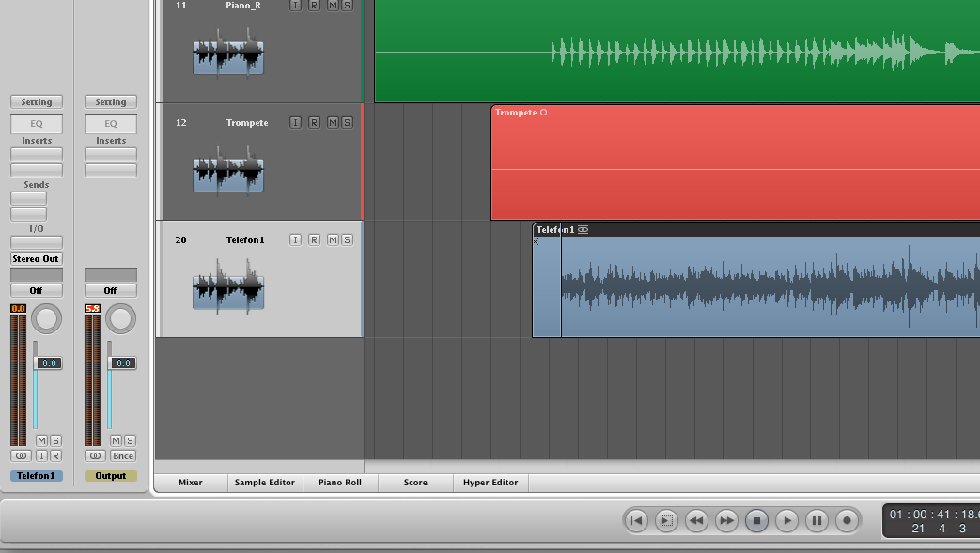Click first Insert slot on Output strip
The width and height of the screenshot is (980, 553).
tap(111, 154)
